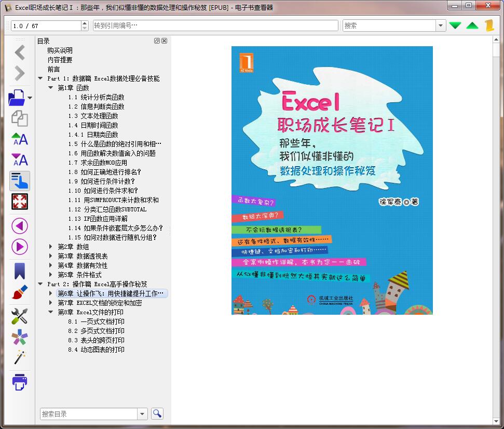Click the magic wand icon
Image resolution: width=504 pixels, height=429 pixels.
click(20, 358)
